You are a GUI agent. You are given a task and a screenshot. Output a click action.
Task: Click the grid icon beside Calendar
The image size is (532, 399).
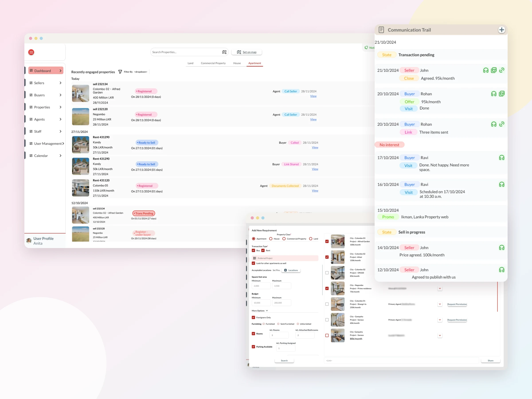31,156
